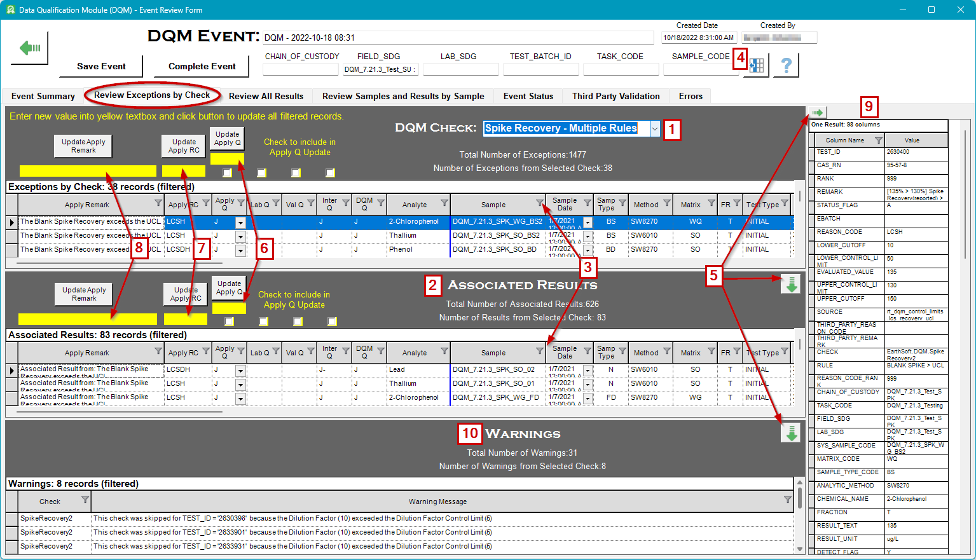Open Sample Date dropdown for 2-Chlorophenol exception row
The height and width of the screenshot is (560, 976).
[588, 222]
